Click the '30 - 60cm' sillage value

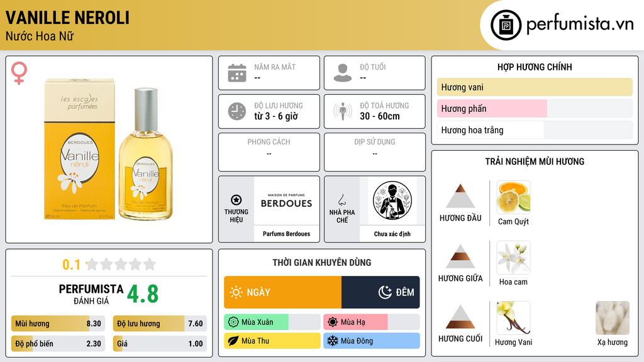click(x=380, y=116)
